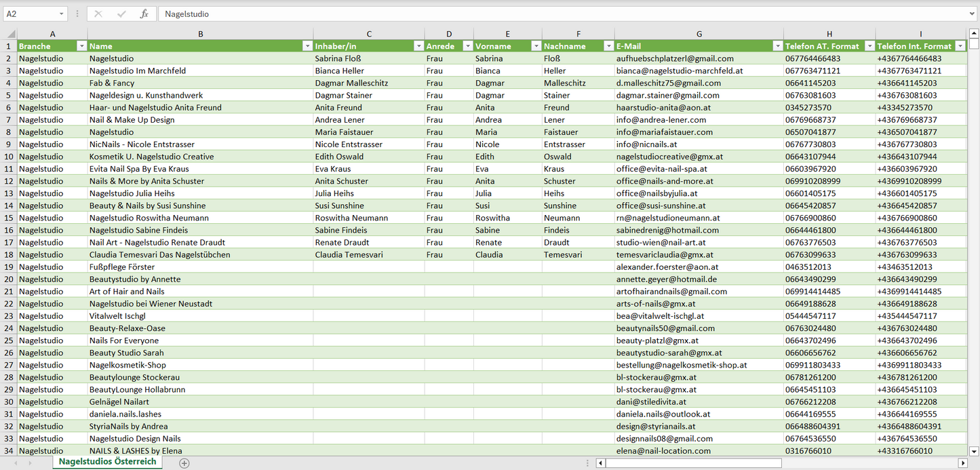The width and height of the screenshot is (980, 470).
Task: Click the horizontal scrollbar right arrow
Action: point(962,463)
